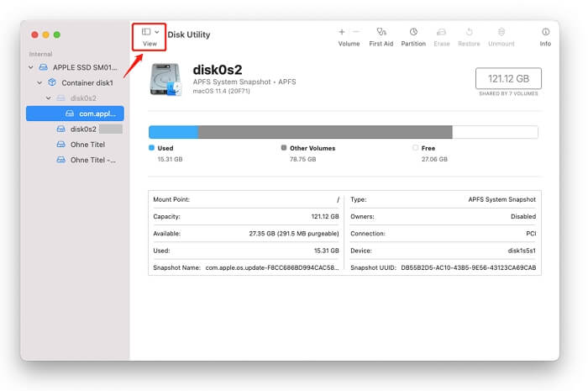Image resolution: width=588 pixels, height=391 pixels.
Task: Click the 'SHARED BY 7 VOLUMES' label
Action: click(x=508, y=93)
